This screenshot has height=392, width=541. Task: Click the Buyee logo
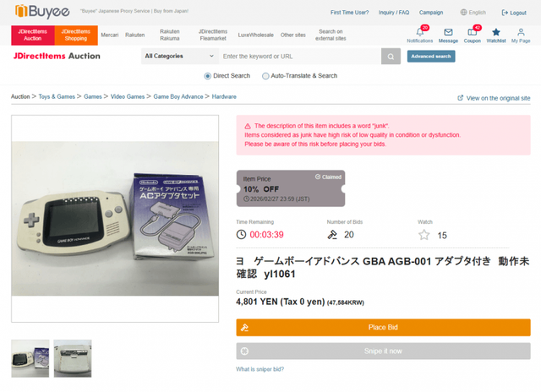pos(42,11)
